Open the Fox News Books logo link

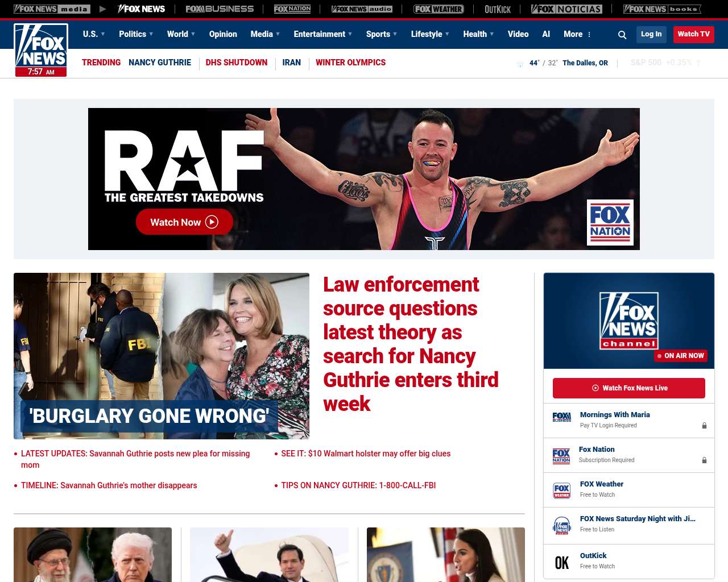tap(662, 9)
